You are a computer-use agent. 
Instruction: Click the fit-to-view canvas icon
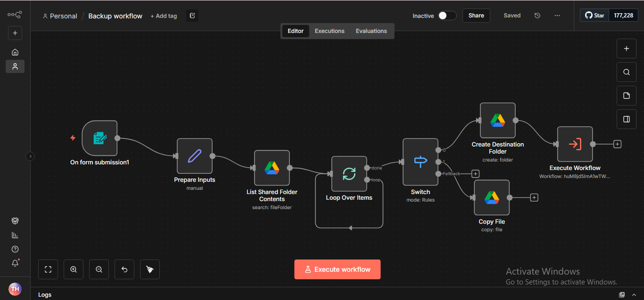click(x=48, y=269)
